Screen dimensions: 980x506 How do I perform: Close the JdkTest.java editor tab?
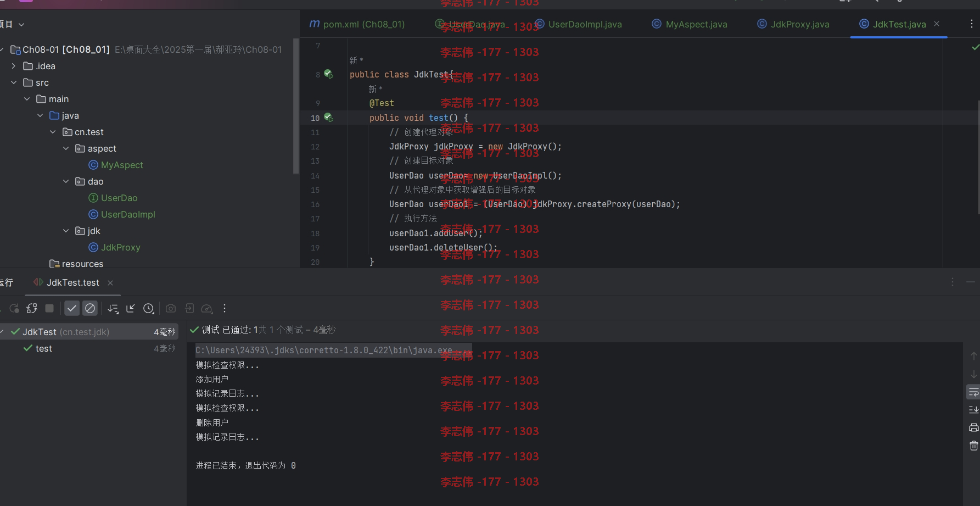(937, 24)
